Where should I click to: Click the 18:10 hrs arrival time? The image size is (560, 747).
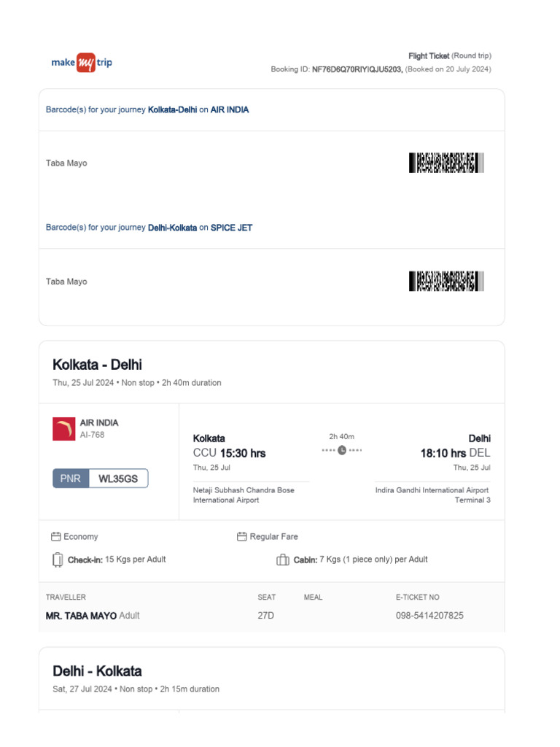coord(443,453)
